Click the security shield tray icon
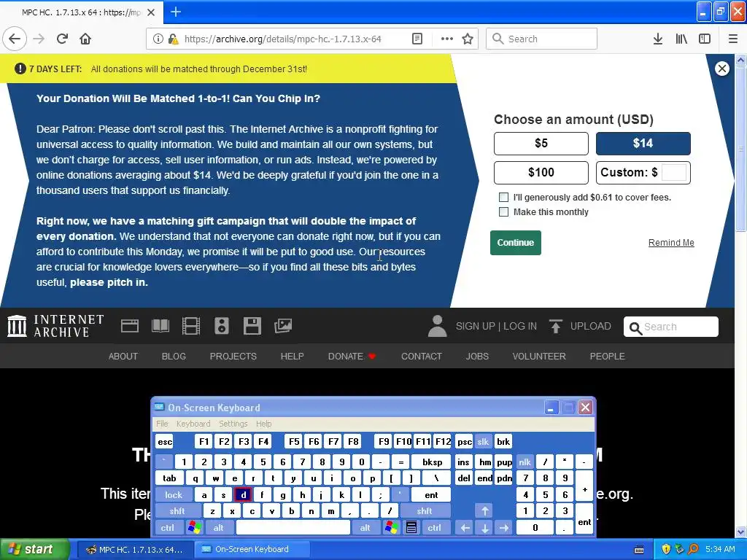 click(x=666, y=550)
